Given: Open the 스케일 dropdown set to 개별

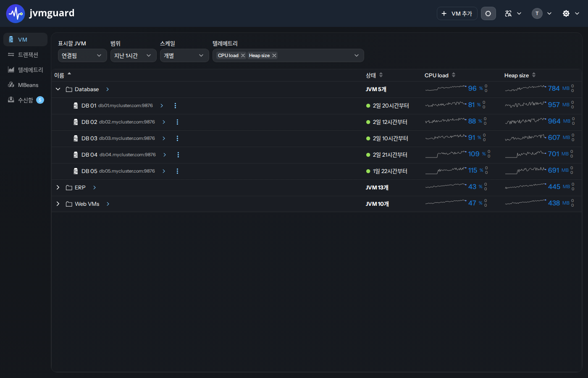Looking at the screenshot, I should point(184,55).
